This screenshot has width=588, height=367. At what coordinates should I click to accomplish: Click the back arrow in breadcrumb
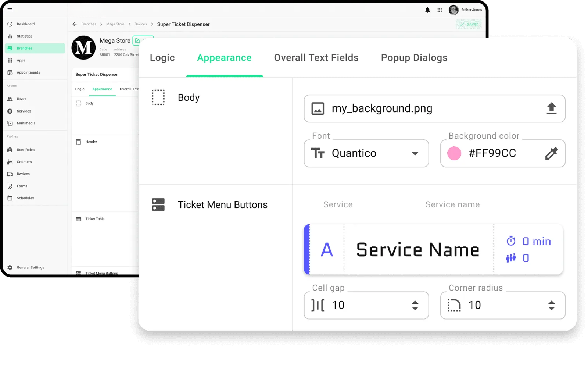[75, 24]
